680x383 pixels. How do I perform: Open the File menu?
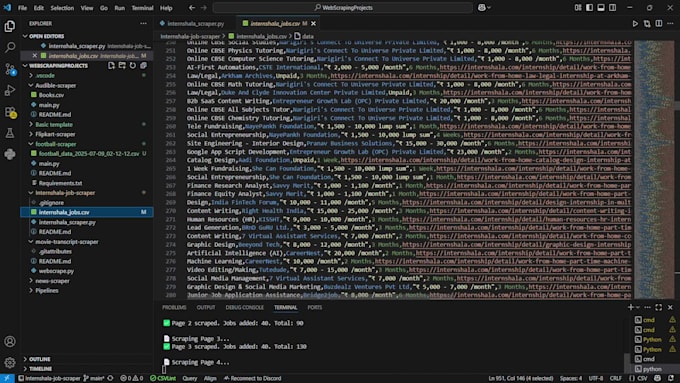coord(23,8)
